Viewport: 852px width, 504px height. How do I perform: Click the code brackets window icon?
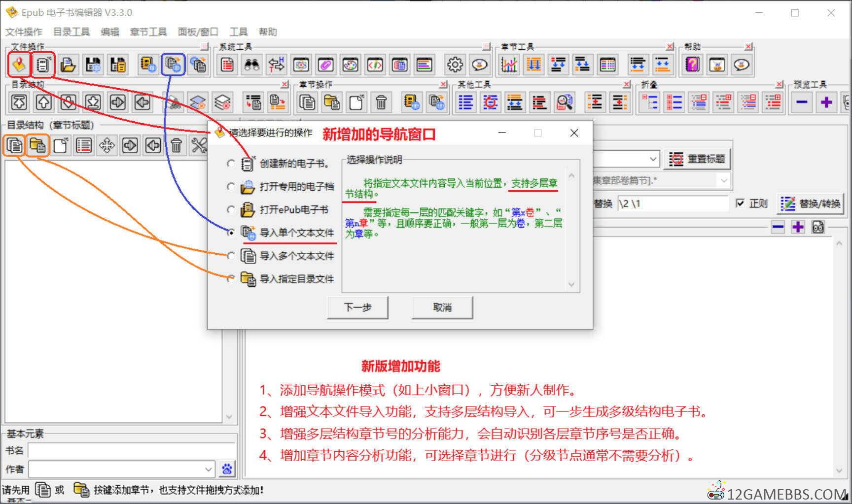click(375, 65)
